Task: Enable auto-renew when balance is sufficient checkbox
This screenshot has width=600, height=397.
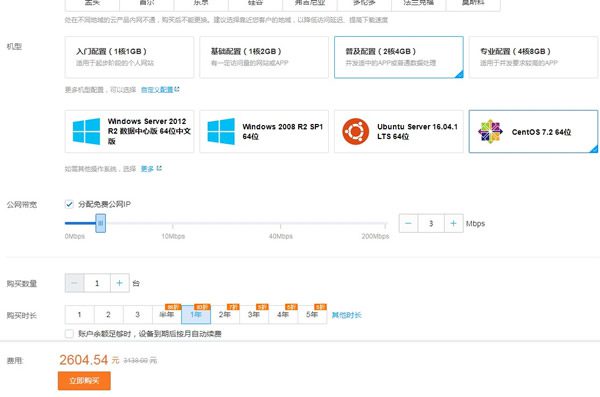Action: tap(69, 333)
